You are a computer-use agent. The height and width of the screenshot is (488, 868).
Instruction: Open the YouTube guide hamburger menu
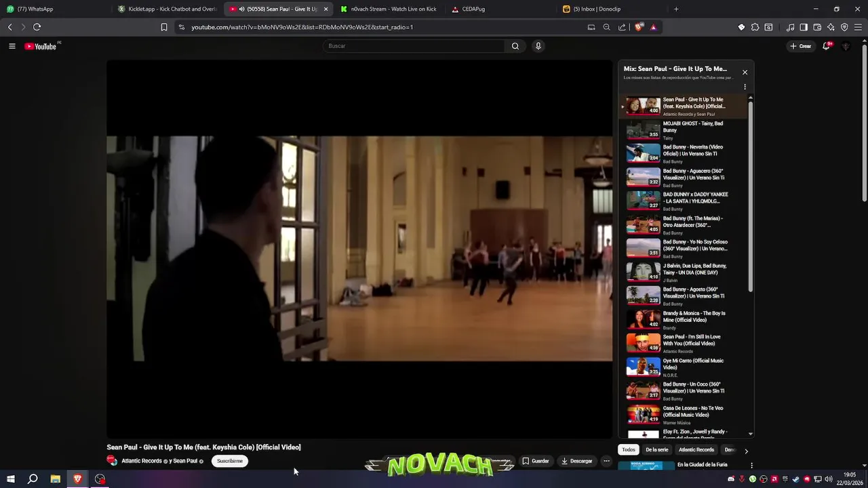point(12,46)
